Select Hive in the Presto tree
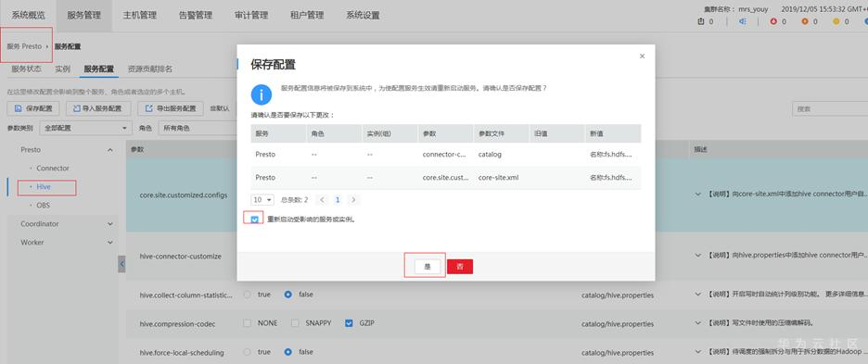This screenshot has height=364, width=868. (x=44, y=187)
